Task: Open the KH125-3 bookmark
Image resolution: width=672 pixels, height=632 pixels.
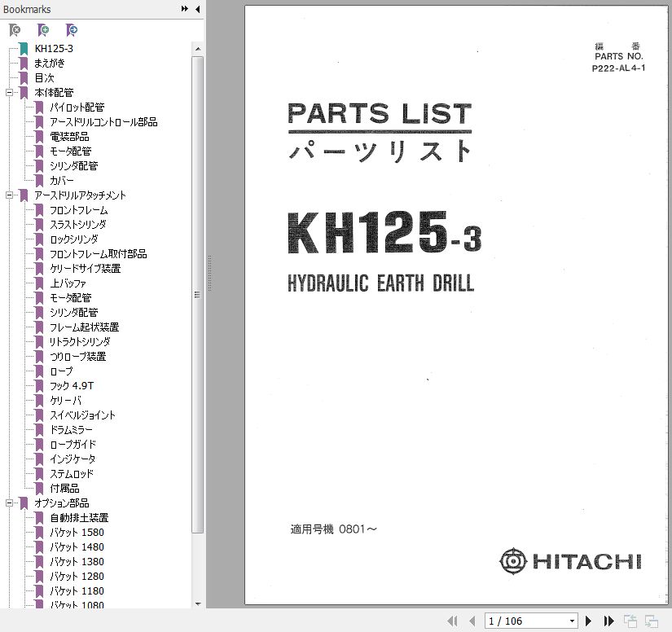Action: point(54,48)
